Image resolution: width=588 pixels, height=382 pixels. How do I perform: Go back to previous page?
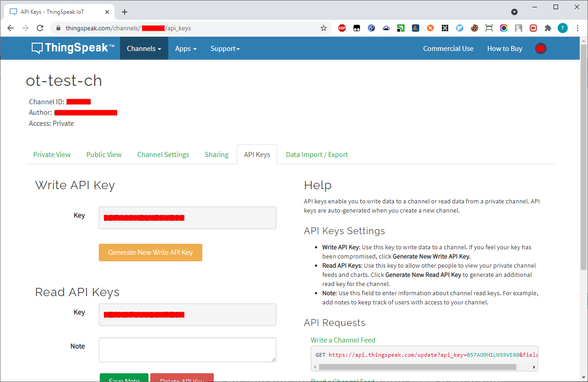point(11,28)
